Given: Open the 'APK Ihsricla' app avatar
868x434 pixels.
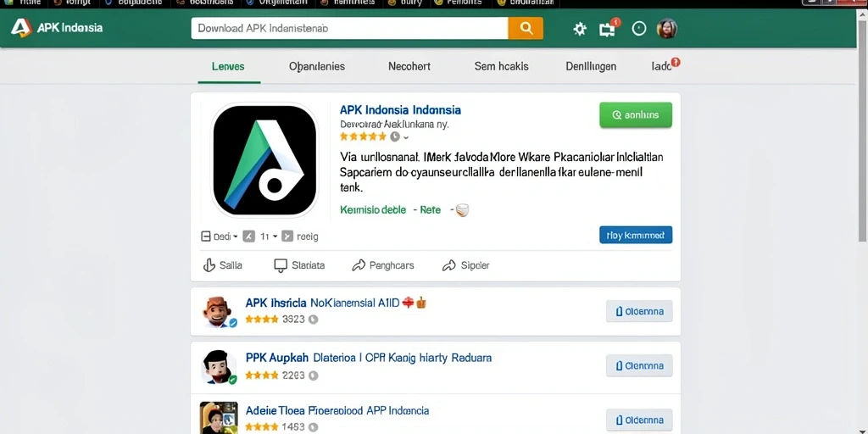Looking at the screenshot, I should coord(218,312).
